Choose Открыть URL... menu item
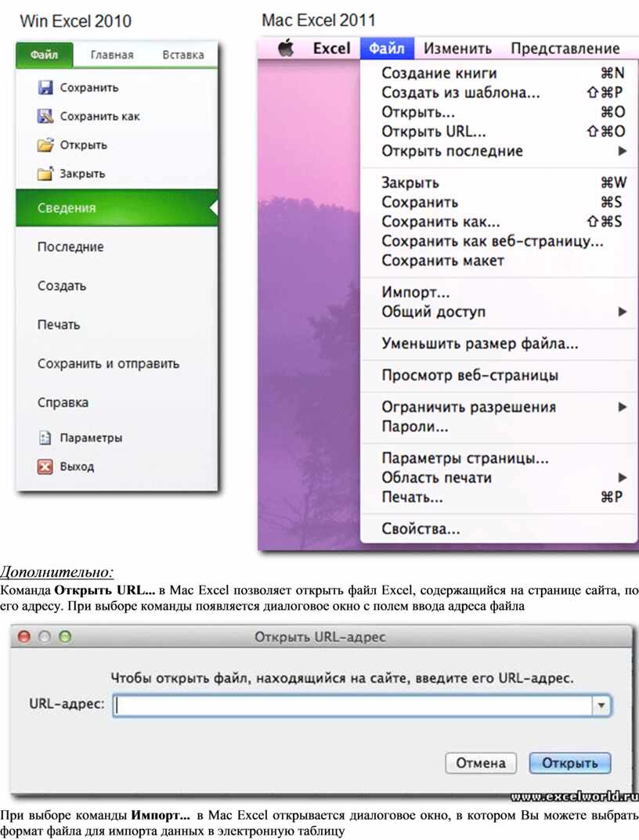The width and height of the screenshot is (639, 840). point(499,132)
